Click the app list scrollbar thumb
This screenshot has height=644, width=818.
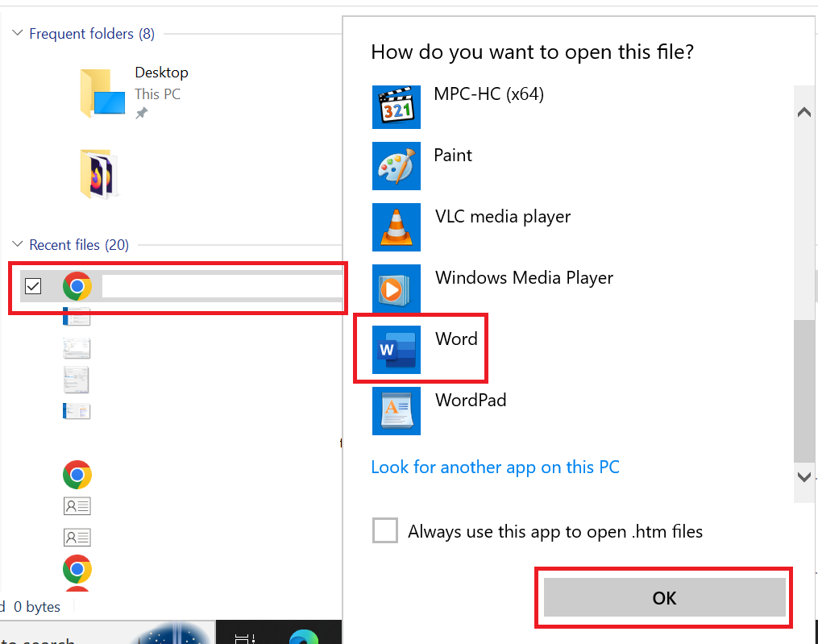pos(804,390)
